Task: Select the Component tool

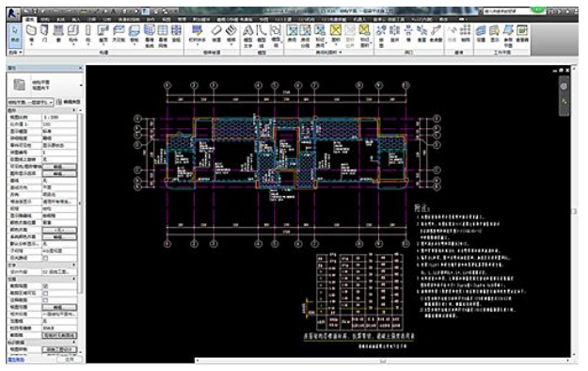Action: [73, 34]
